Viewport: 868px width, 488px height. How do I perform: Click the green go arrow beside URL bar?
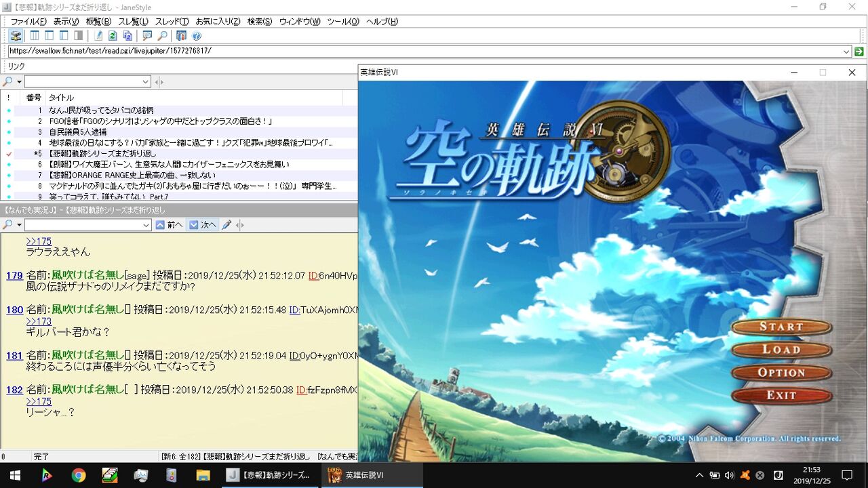tap(859, 52)
